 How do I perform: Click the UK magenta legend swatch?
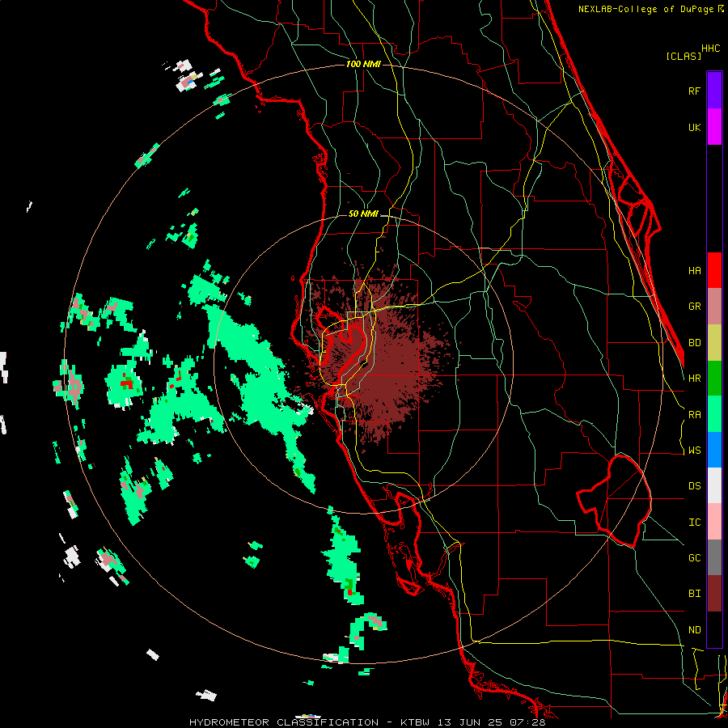[714, 127]
